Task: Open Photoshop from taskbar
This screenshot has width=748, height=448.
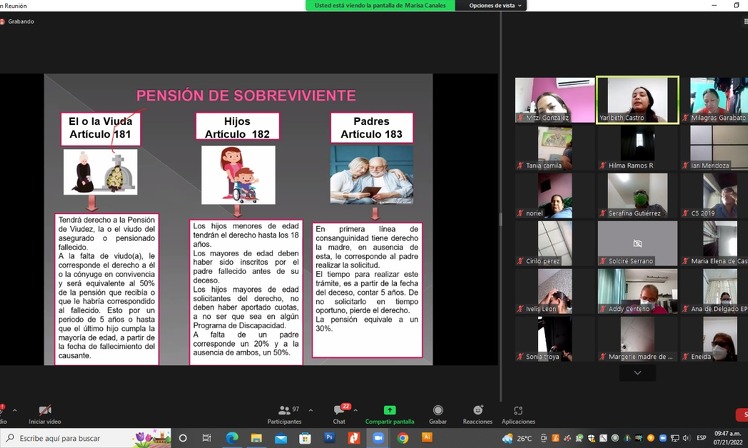Action: click(329, 437)
